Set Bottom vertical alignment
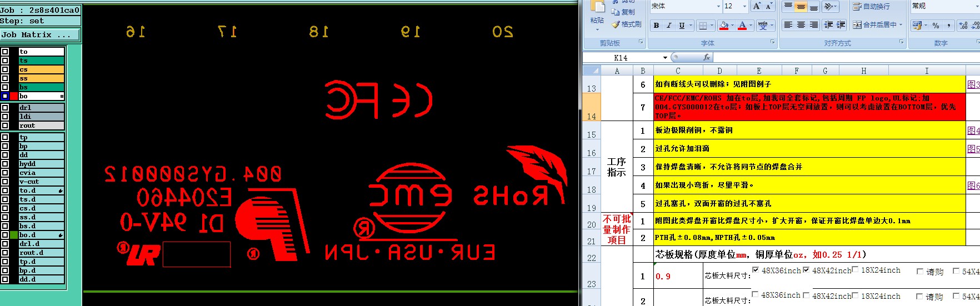 [813, 7]
